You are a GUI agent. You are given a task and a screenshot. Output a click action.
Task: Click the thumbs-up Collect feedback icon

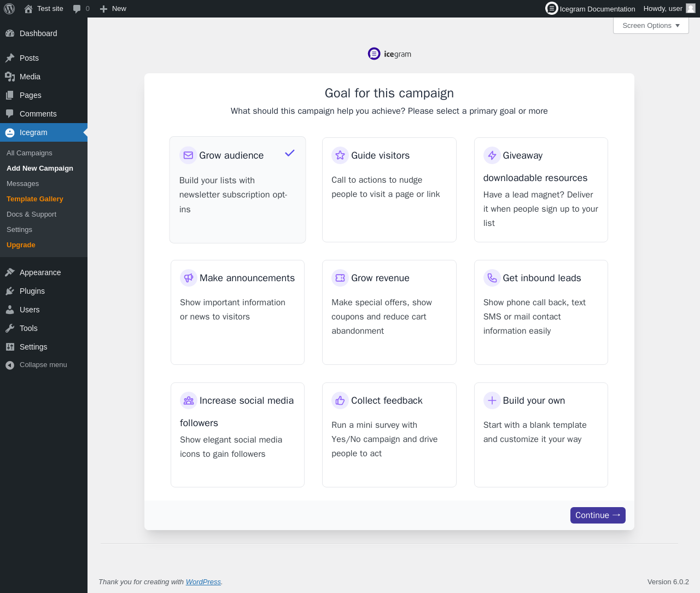(x=340, y=400)
